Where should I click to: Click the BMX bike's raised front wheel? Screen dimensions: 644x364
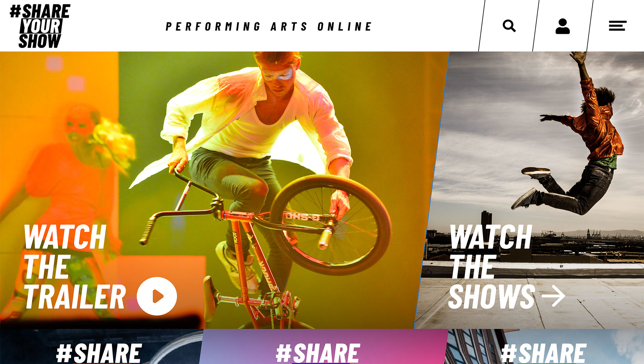[x=330, y=224]
